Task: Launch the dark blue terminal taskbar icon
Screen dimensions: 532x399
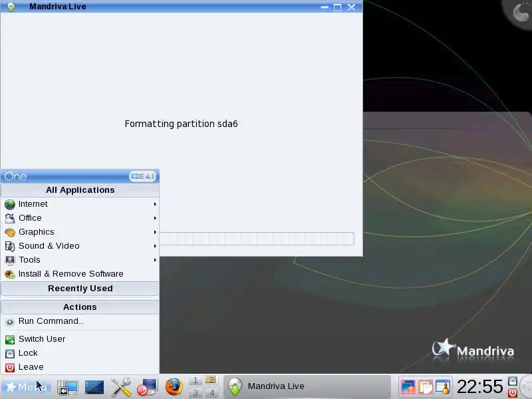Action: pos(94,387)
